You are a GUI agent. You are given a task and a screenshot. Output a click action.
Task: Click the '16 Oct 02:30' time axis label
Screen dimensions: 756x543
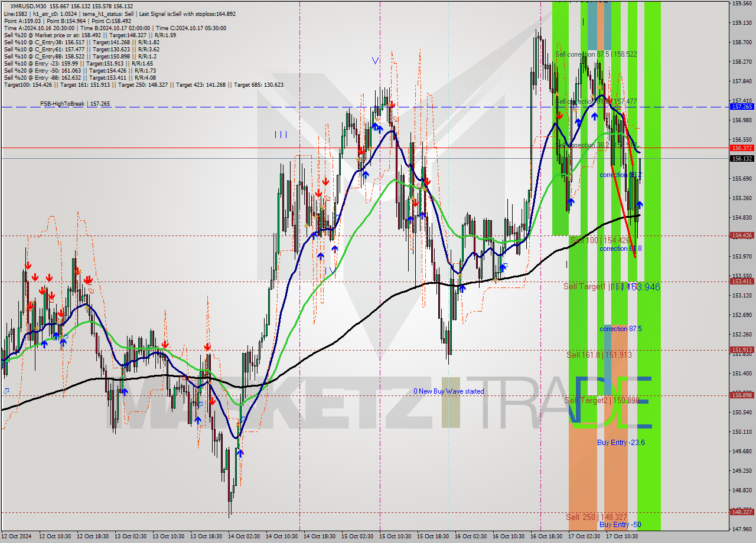tap(471, 537)
